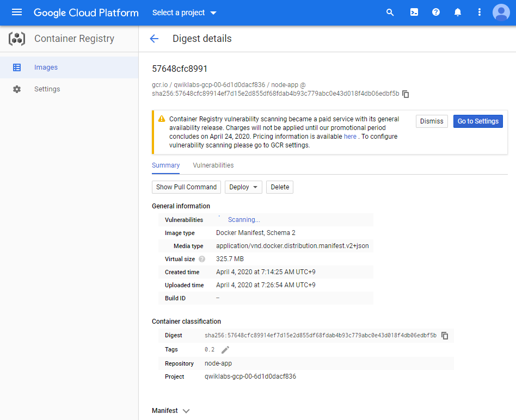Click the search magnifier icon

tap(390, 13)
